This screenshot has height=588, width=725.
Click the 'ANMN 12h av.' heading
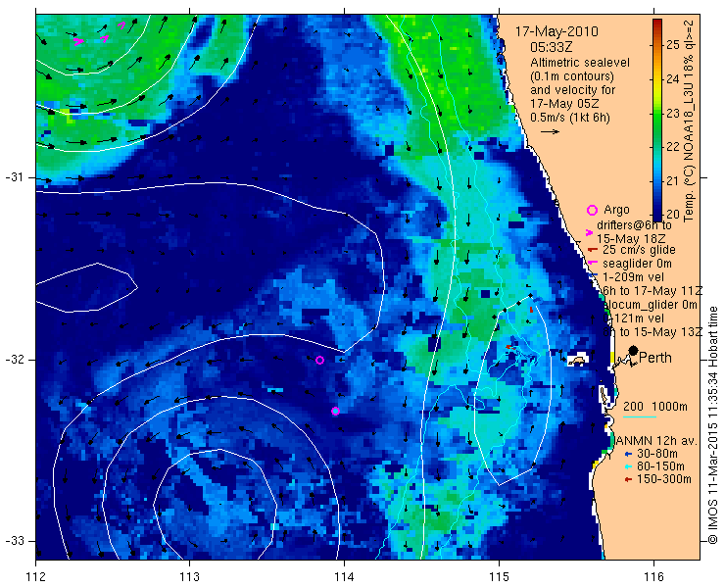657,441
